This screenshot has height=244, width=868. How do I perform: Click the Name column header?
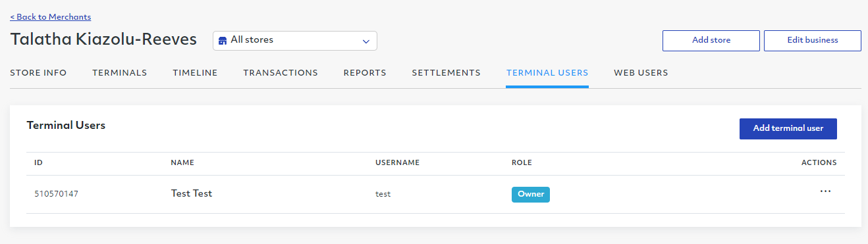point(182,162)
